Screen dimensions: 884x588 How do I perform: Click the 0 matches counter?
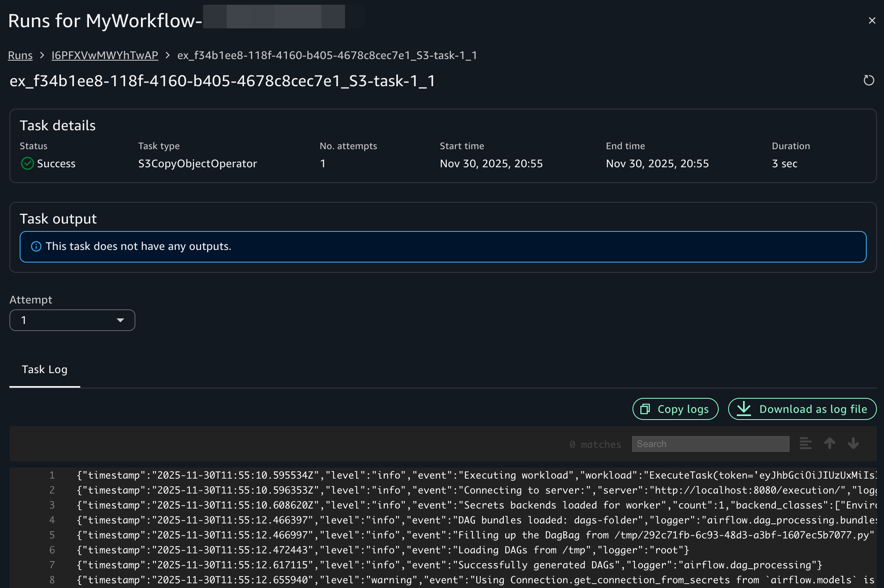[x=595, y=444]
